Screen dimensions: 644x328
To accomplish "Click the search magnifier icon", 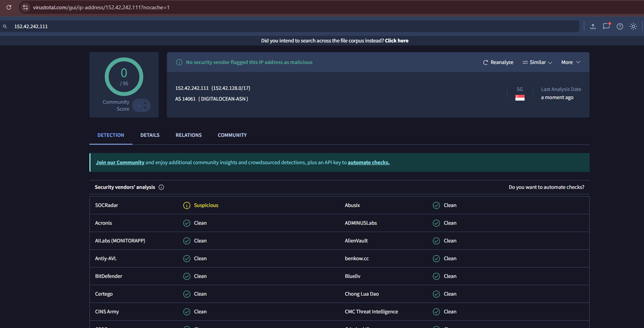I will 5,27.
